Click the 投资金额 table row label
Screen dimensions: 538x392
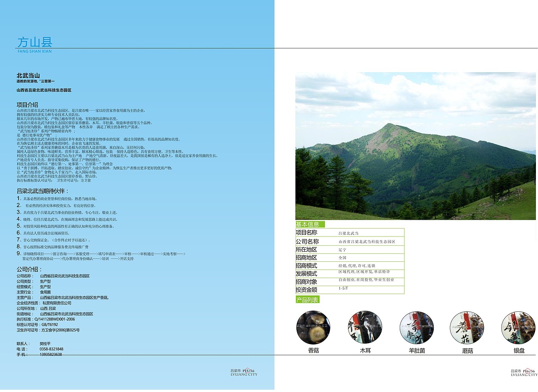(306, 289)
